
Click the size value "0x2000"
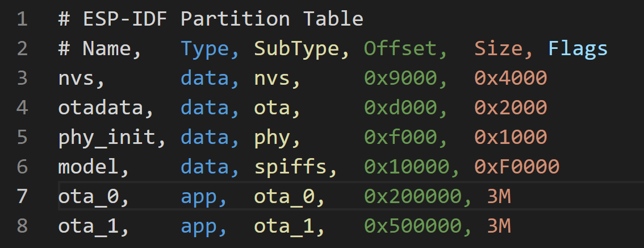click(511, 108)
